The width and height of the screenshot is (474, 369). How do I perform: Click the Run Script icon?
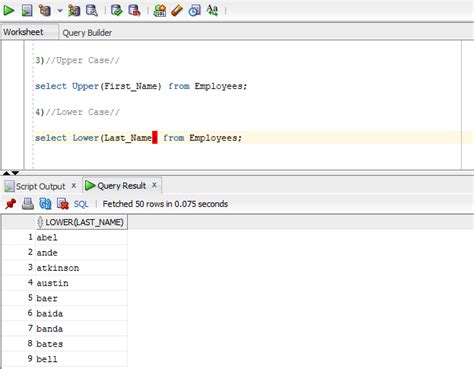27,10
